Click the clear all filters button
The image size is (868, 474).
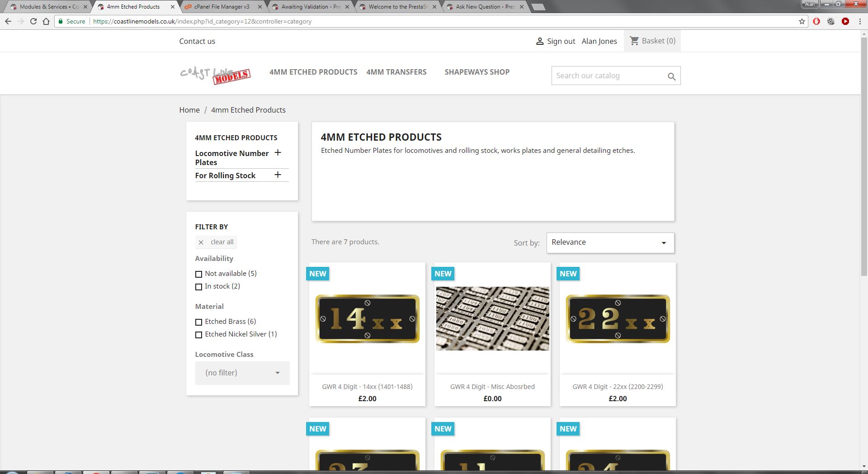(x=216, y=242)
